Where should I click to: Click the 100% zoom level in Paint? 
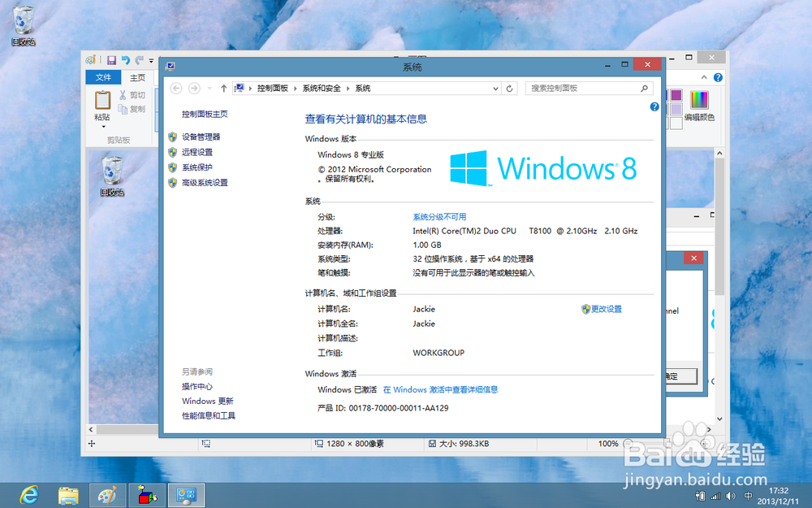[608, 444]
